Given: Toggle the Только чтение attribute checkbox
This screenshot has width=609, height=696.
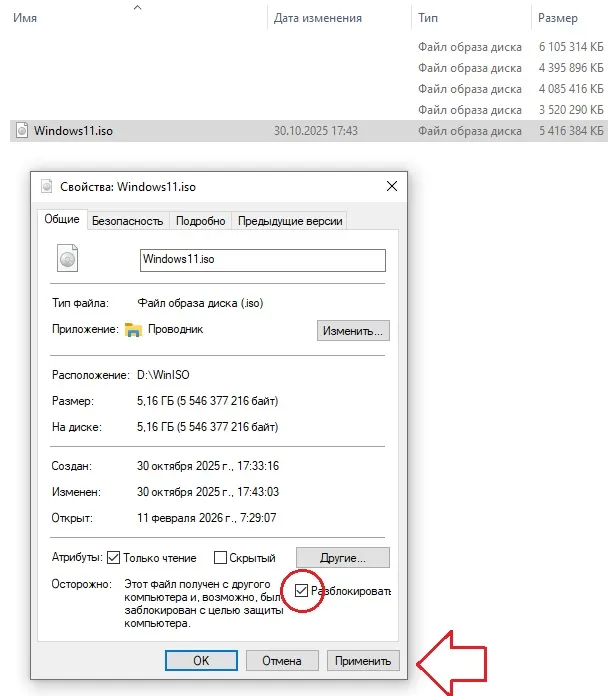Looking at the screenshot, I should [114, 558].
